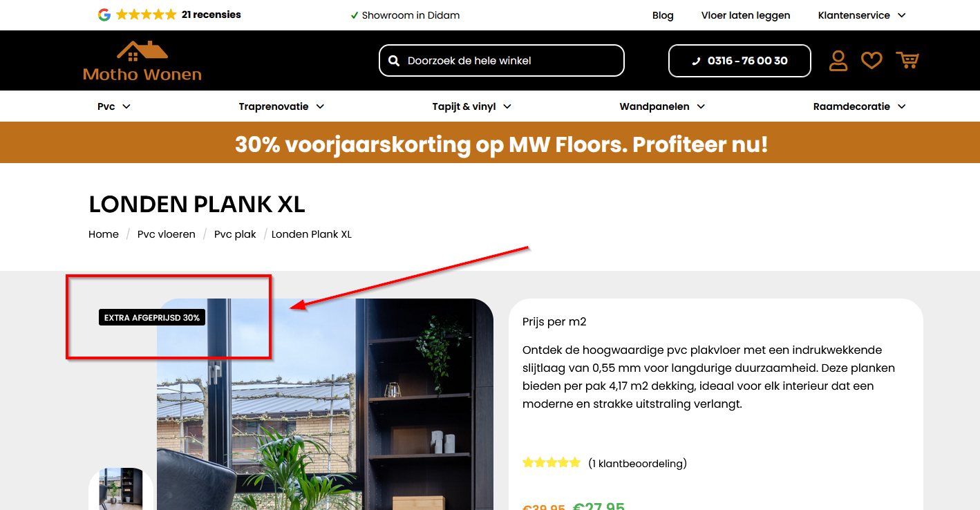Focus the Doorzoek de hele winkel field
980x510 pixels.
pyautogui.click(x=502, y=61)
